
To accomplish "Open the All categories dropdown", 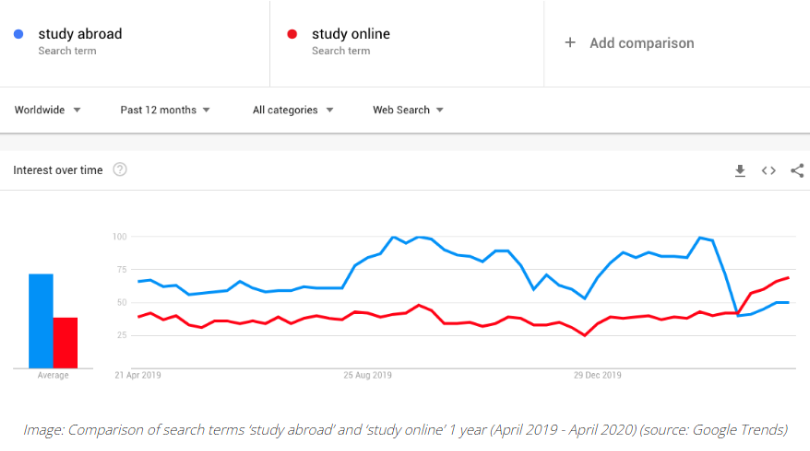I will click(292, 110).
